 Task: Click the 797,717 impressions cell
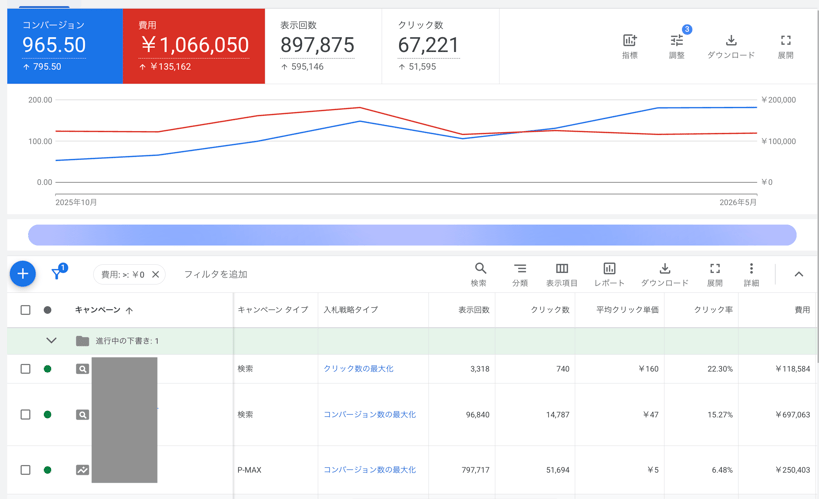(x=475, y=470)
